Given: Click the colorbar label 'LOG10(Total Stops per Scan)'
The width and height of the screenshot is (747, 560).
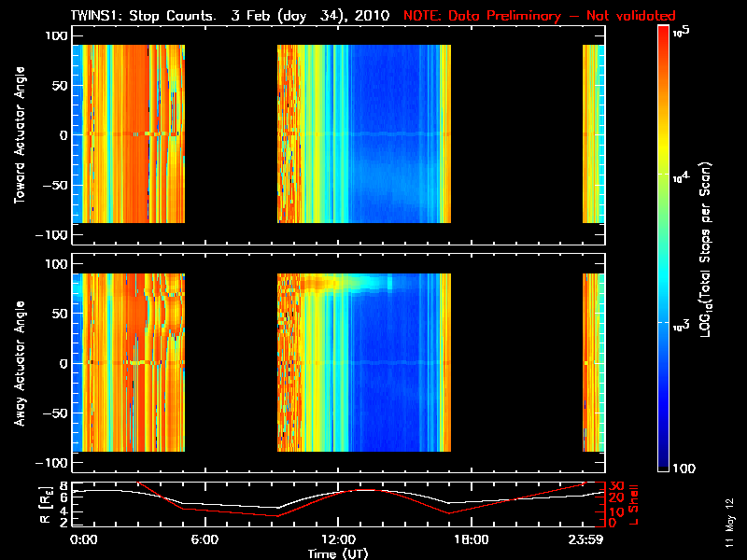Looking at the screenshot, I should pos(706,249).
